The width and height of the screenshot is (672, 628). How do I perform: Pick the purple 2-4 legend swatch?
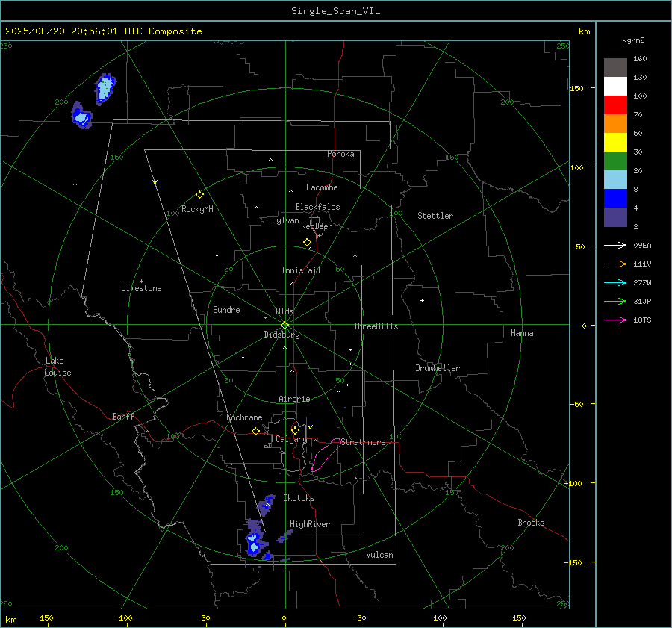[615, 217]
